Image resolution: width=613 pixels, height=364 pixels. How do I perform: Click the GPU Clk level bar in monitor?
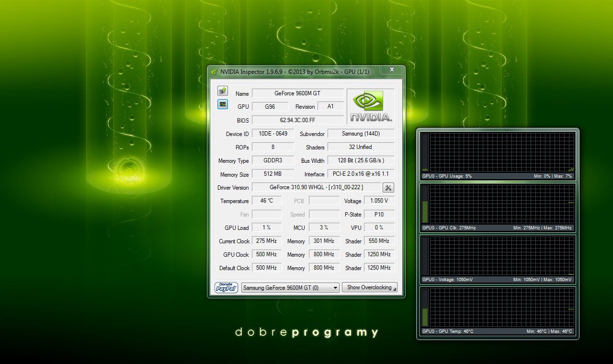(x=425, y=204)
